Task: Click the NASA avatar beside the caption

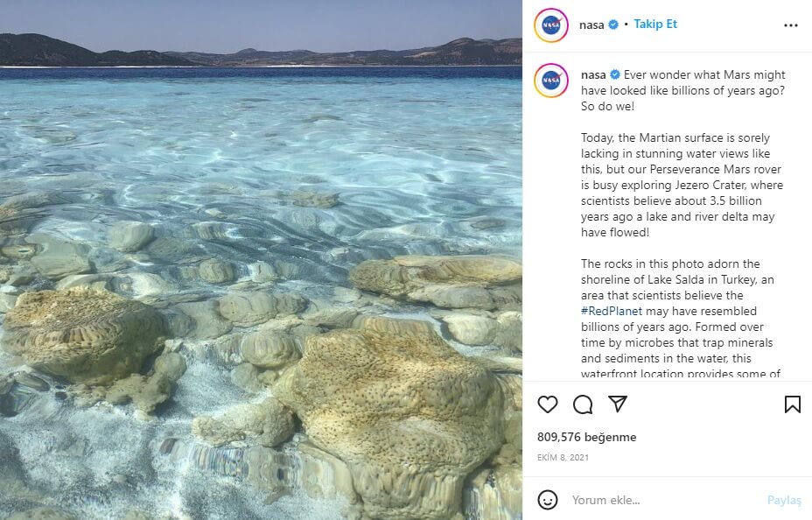Action: coord(551,81)
